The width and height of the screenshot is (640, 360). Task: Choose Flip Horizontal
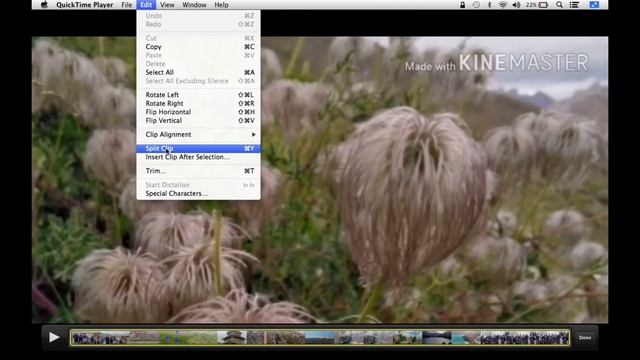coord(198,112)
